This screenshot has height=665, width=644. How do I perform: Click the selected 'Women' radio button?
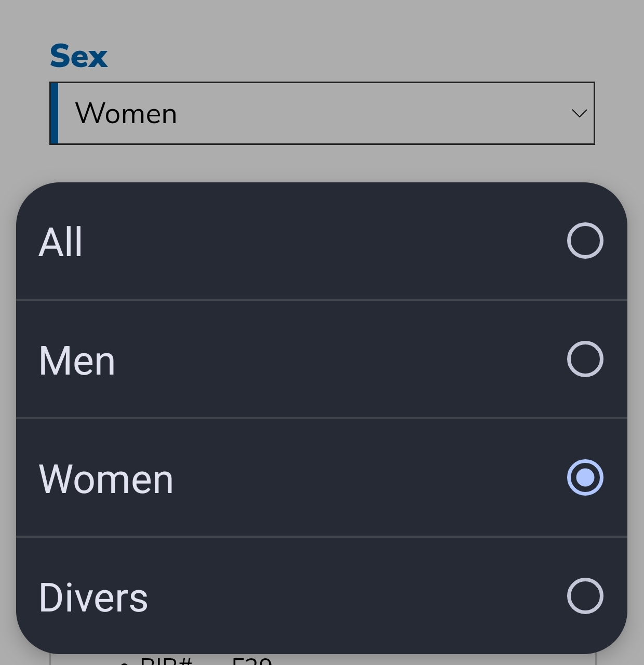coord(585,477)
